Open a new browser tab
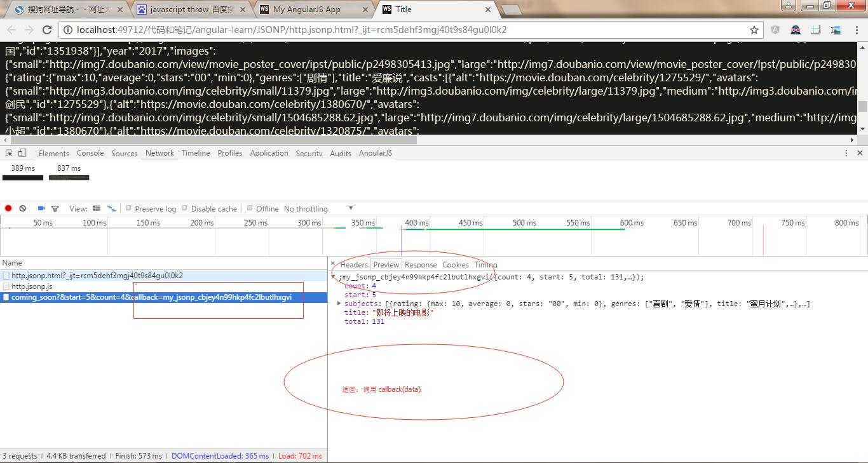This screenshot has width=868, height=463. click(x=512, y=10)
